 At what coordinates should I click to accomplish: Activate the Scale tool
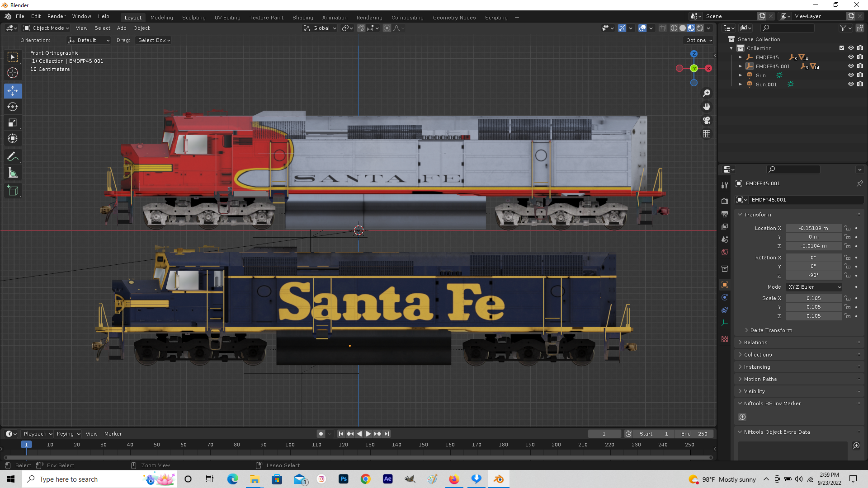click(x=13, y=122)
